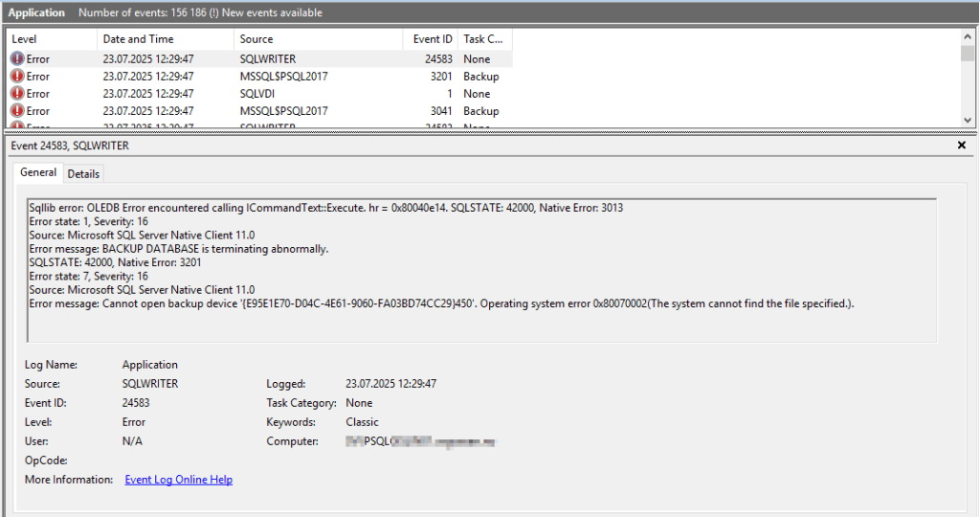The height and width of the screenshot is (517, 980).
Task: Select the General tab
Action: click(x=38, y=172)
